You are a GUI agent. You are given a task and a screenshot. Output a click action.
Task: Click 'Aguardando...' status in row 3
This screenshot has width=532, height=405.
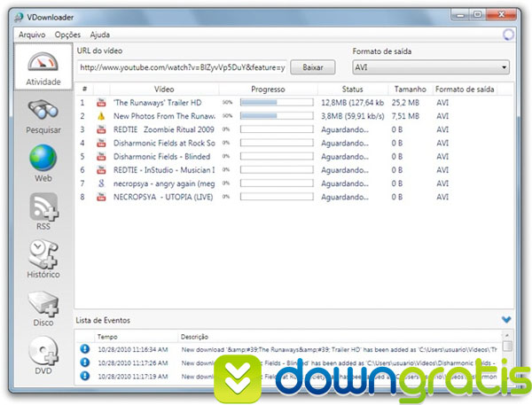click(x=345, y=129)
